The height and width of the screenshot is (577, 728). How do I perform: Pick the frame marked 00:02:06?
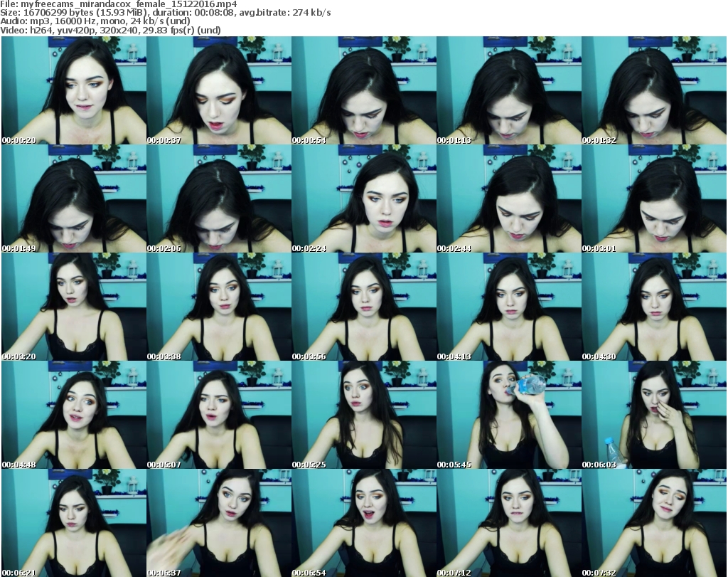(219, 198)
